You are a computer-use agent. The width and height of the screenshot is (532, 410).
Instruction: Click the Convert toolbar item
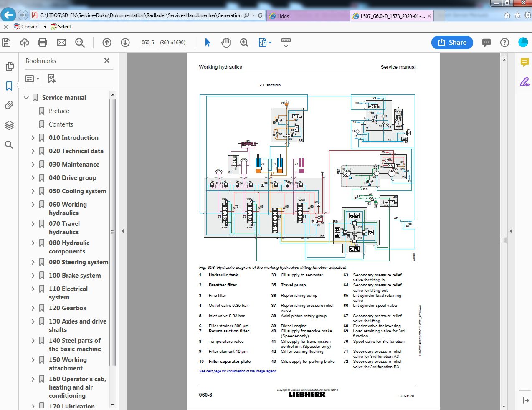coord(26,27)
